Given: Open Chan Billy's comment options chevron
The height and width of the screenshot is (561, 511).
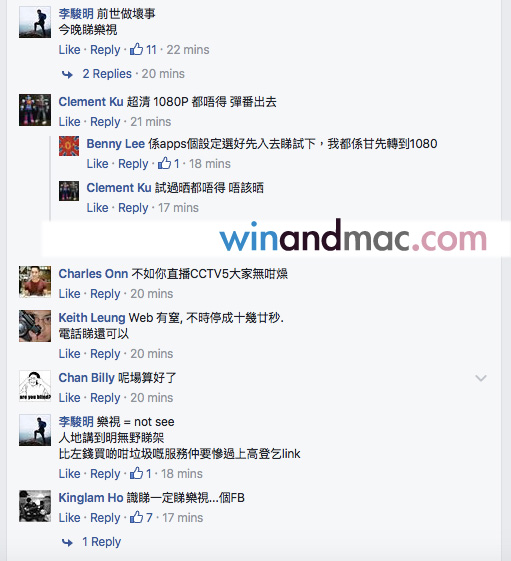Looking at the screenshot, I should click(x=481, y=378).
